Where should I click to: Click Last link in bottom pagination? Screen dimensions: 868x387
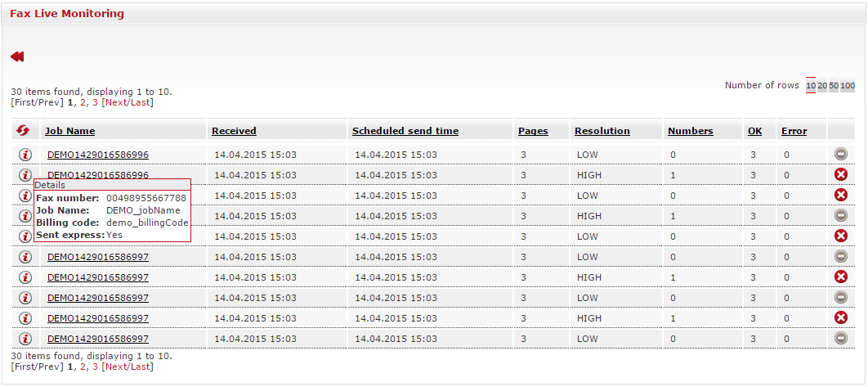[140, 367]
